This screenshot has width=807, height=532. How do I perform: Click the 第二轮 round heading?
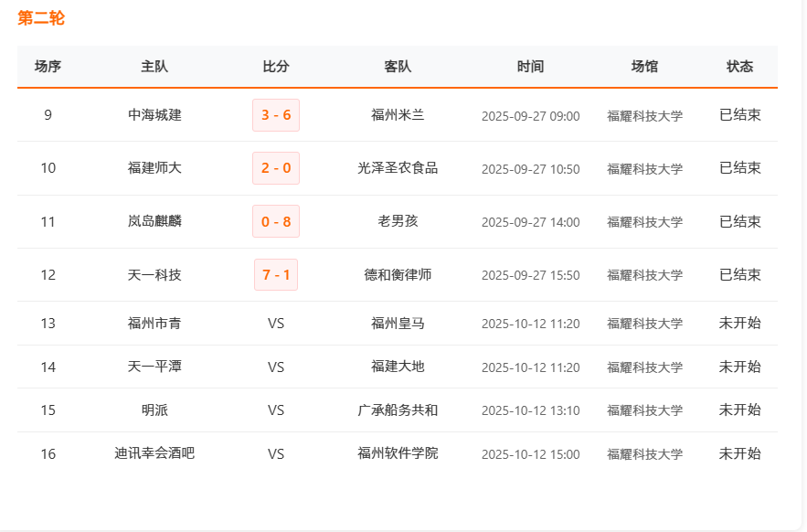pyautogui.click(x=41, y=18)
